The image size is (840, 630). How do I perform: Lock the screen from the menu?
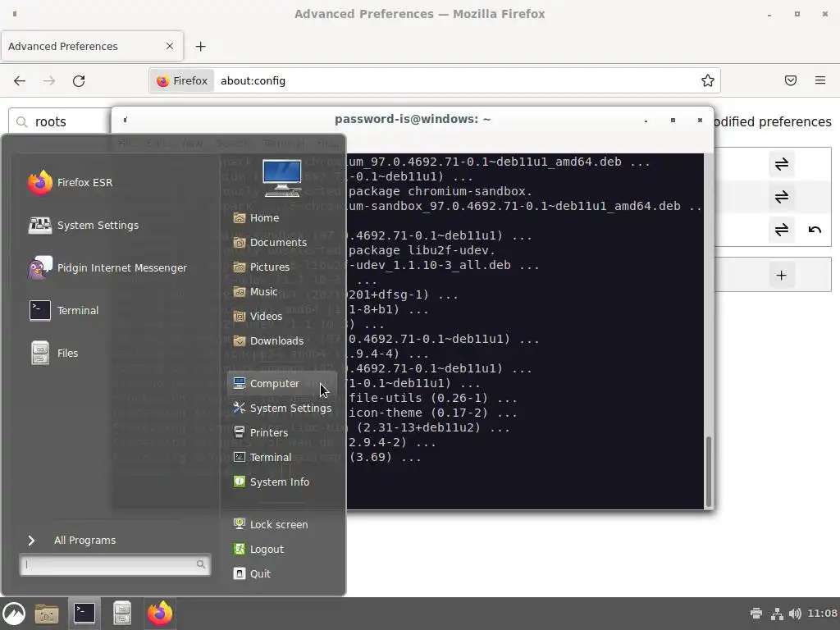click(x=271, y=524)
